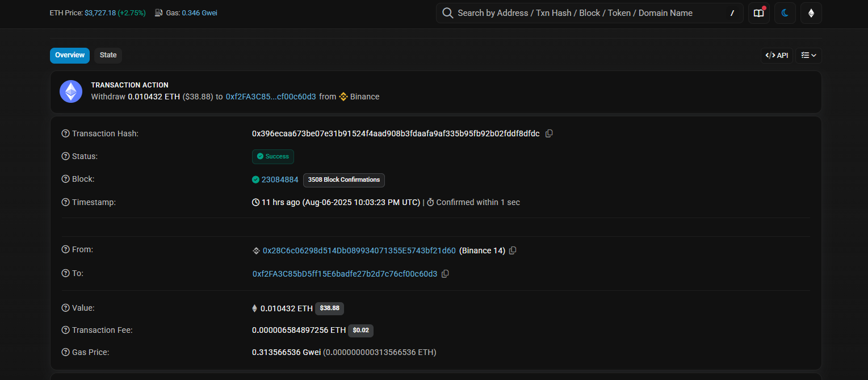
Task: Copy the To address
Action: pyautogui.click(x=445, y=274)
